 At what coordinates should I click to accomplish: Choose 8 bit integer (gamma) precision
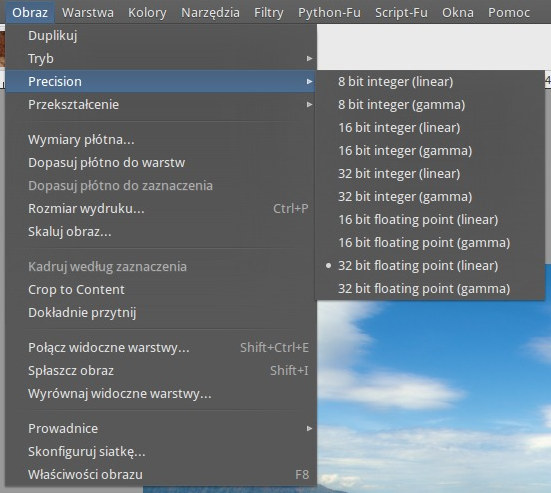pyautogui.click(x=430, y=105)
